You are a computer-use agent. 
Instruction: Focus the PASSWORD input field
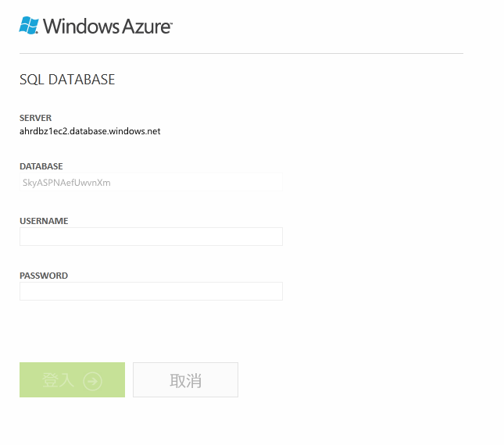click(151, 291)
